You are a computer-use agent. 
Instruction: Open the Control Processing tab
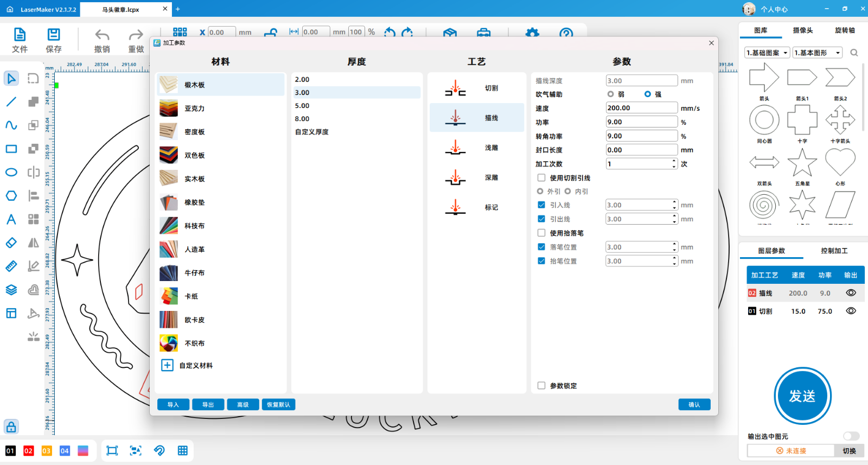834,251
